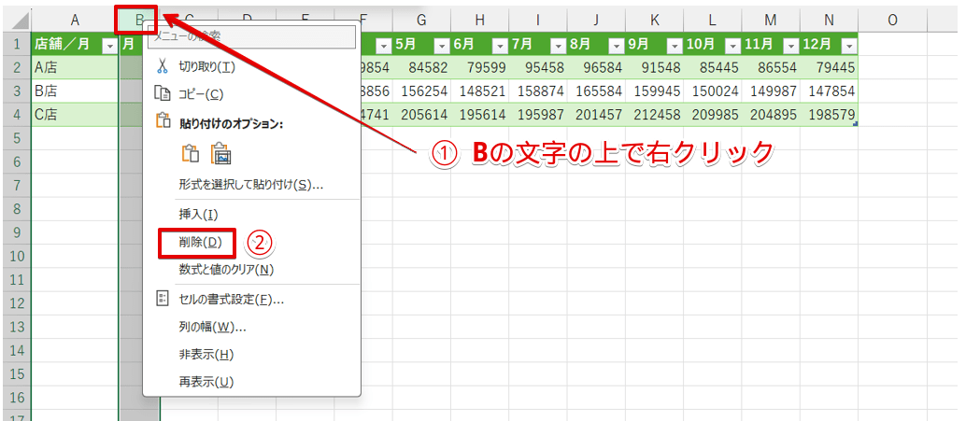Click cell with value 159945

(x=654, y=91)
